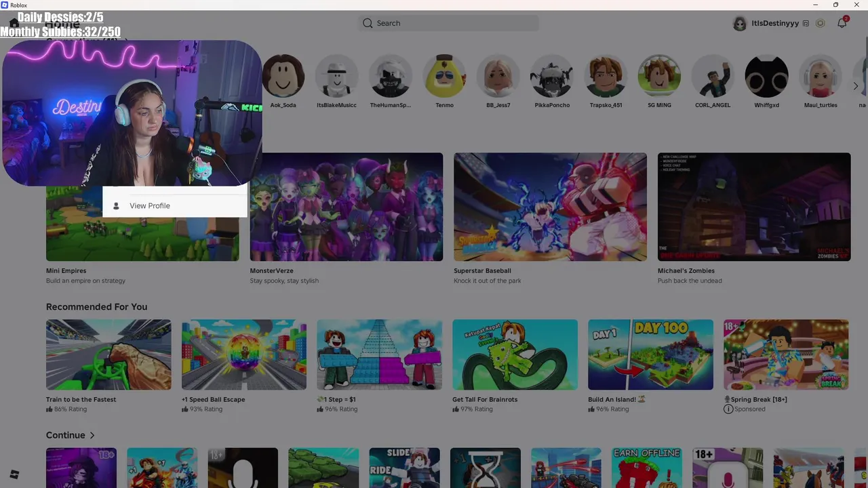
Task: Click the Sponsored info icon
Action: click(x=728, y=409)
